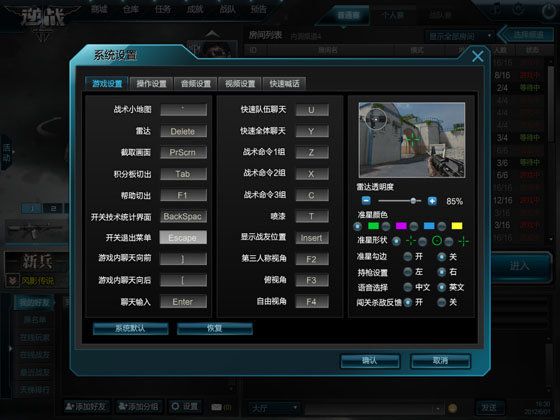Reset keys with 系统默认 button
This screenshot has width=560, height=420.
pos(130,328)
